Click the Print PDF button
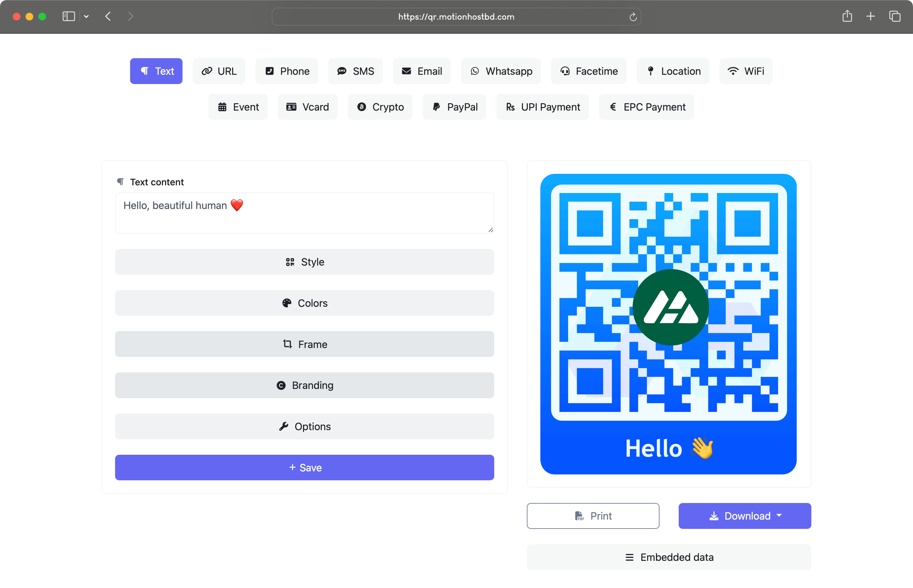The width and height of the screenshot is (913, 588). (x=593, y=516)
